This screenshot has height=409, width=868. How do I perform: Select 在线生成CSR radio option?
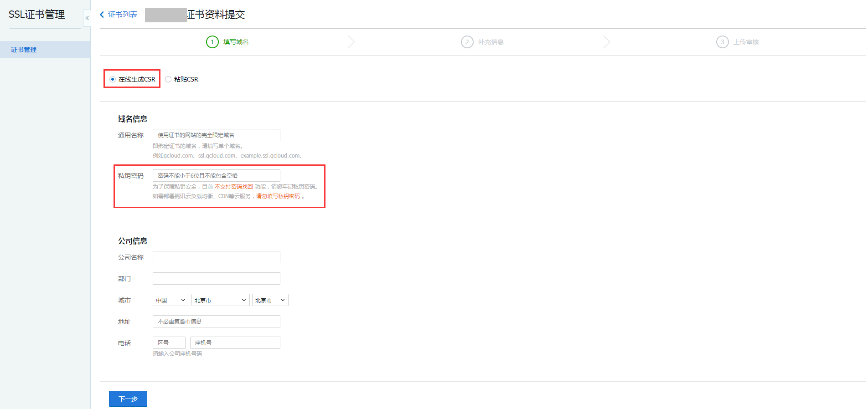pos(113,79)
